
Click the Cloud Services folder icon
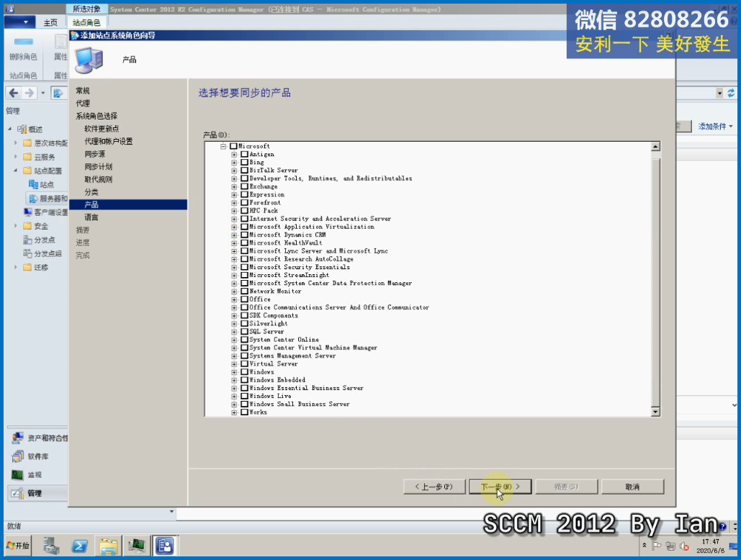point(27,157)
